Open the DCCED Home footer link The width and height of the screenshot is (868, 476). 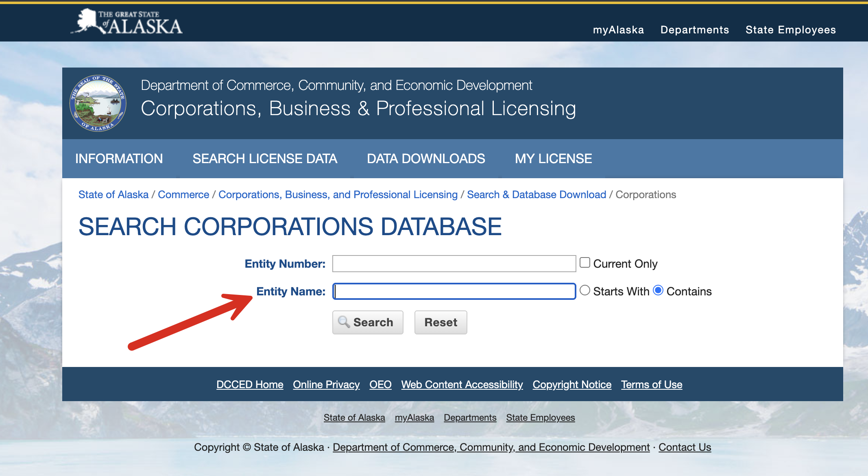pyautogui.click(x=250, y=384)
